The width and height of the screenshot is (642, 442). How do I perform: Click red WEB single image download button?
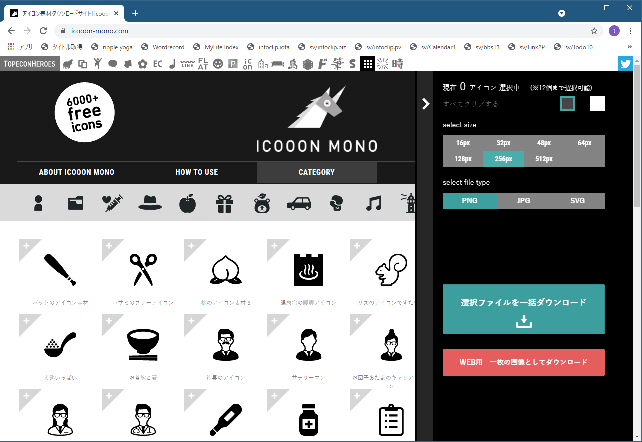[524, 362]
